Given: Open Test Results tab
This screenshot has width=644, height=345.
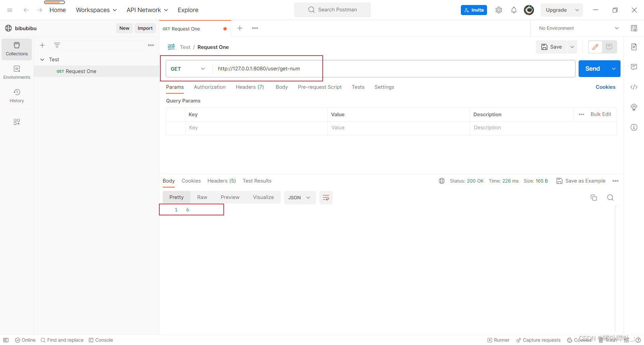Looking at the screenshot, I should point(257,181).
